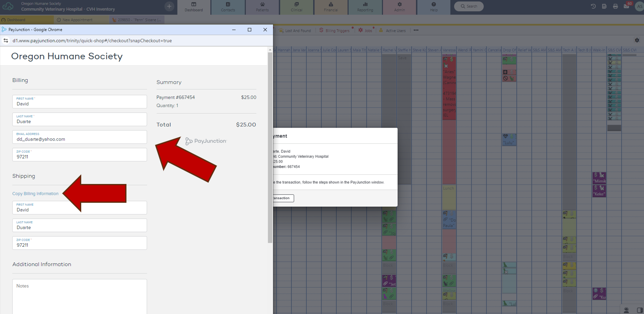Image resolution: width=644 pixels, height=314 pixels.
Task: Close the PayJunction Chrome window
Action: 265,30
